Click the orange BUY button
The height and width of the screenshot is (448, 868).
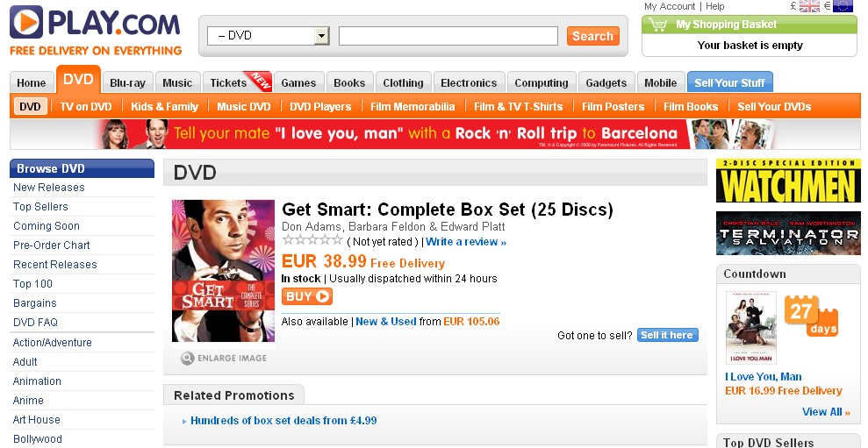click(306, 296)
